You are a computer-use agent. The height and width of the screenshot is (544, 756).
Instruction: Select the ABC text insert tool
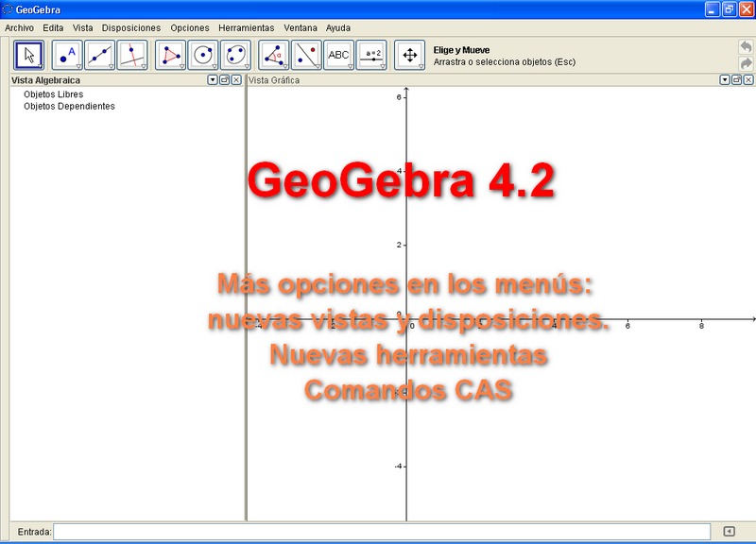tap(338, 55)
